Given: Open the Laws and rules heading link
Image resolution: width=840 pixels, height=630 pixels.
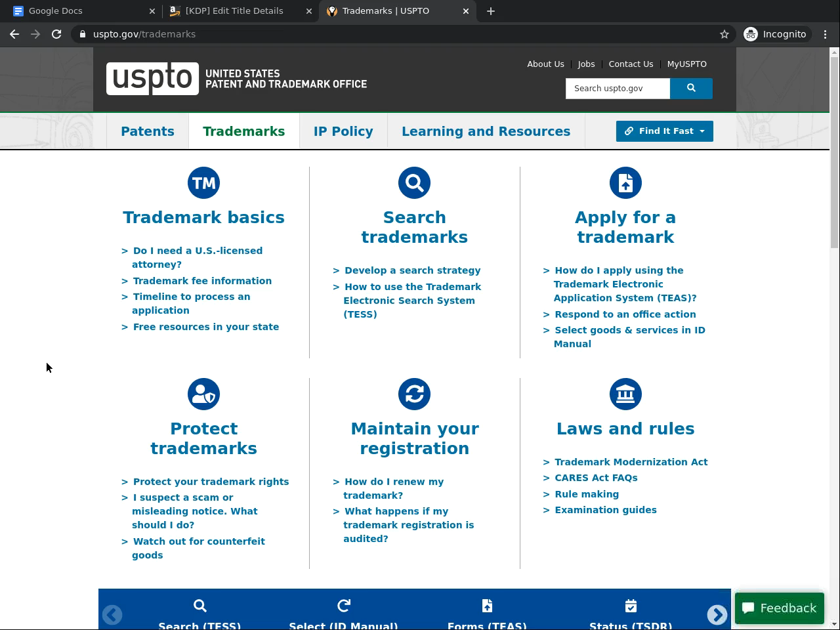Looking at the screenshot, I should tap(625, 429).
